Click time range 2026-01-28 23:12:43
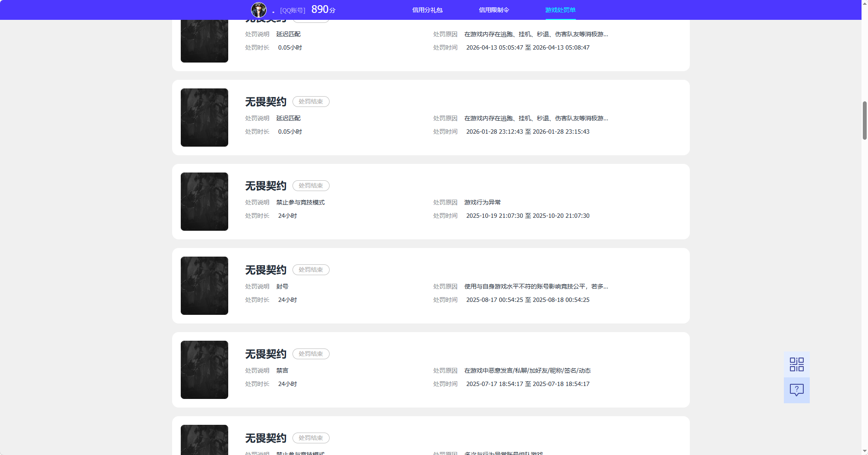 pyautogui.click(x=528, y=132)
